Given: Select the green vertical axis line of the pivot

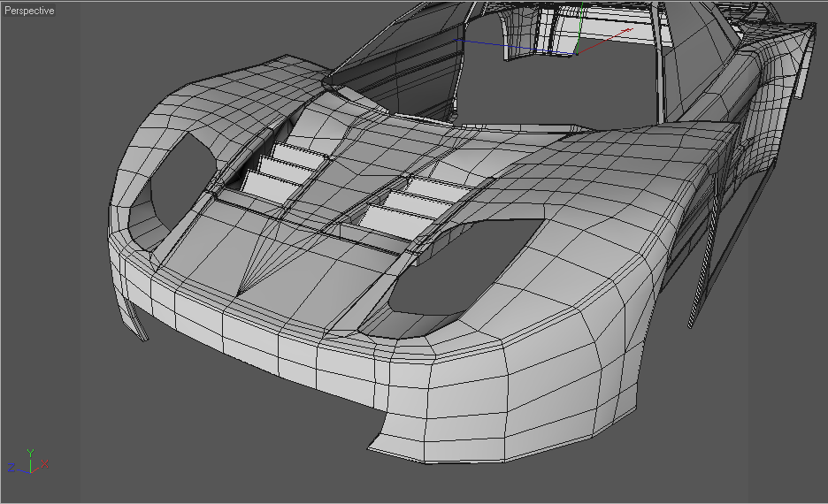Looking at the screenshot, I should point(579,27).
